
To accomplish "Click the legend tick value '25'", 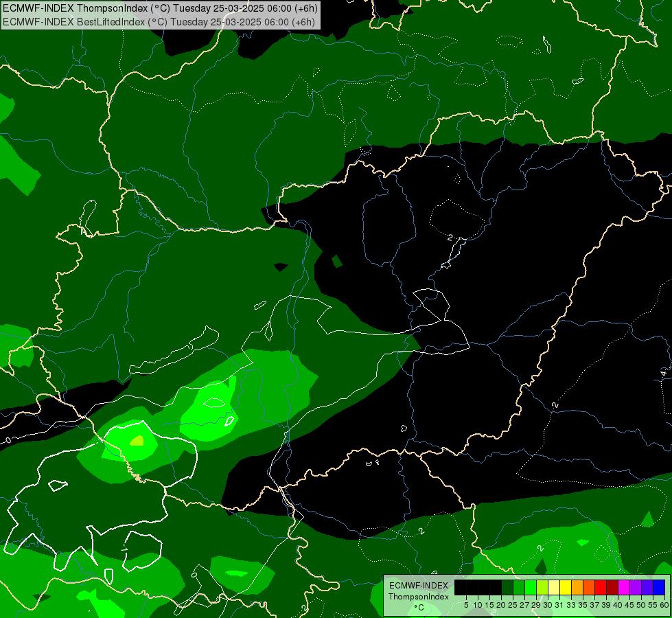I will [x=513, y=605].
